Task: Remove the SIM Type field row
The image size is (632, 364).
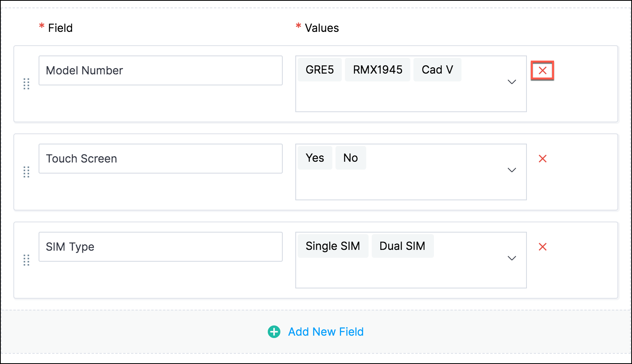Action: 542,247
